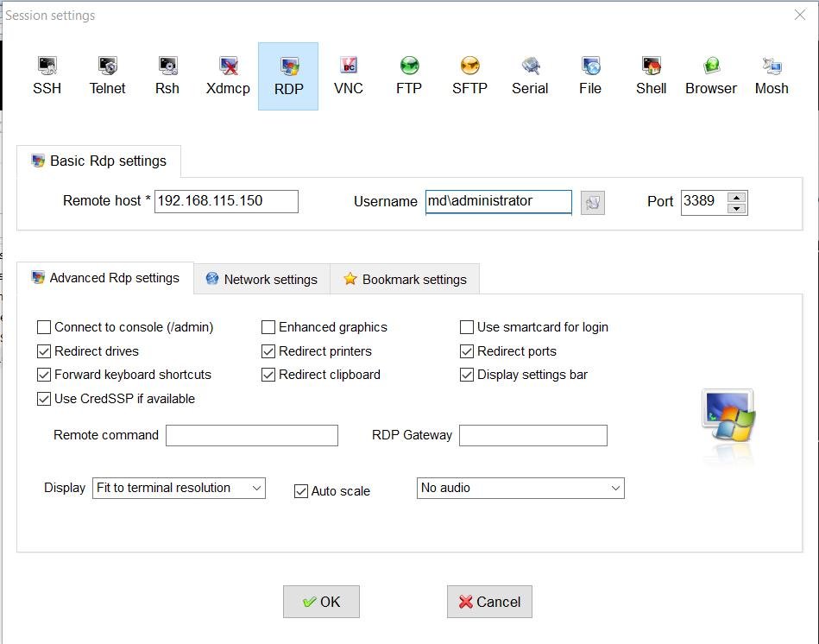Image resolution: width=819 pixels, height=644 pixels.
Task: Focus the RDP Gateway field
Action: click(x=533, y=436)
